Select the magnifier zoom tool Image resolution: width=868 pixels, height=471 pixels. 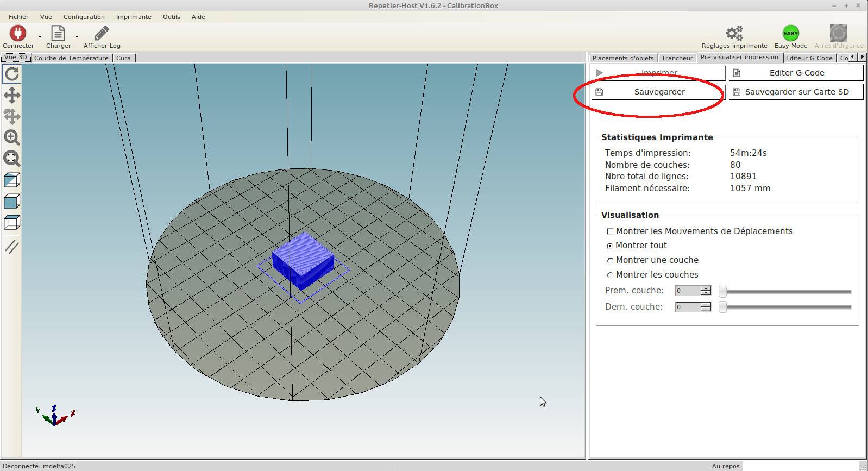click(x=12, y=137)
